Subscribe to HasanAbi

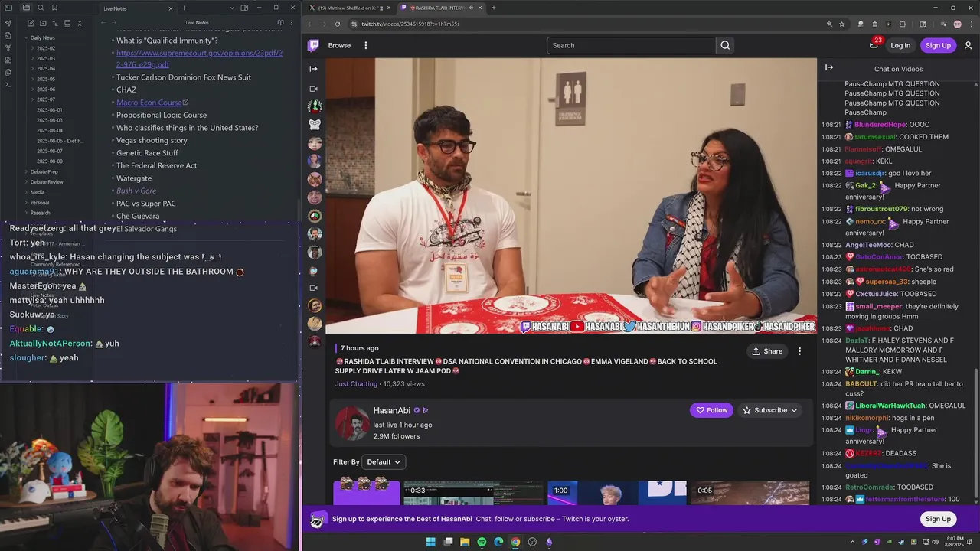point(770,410)
